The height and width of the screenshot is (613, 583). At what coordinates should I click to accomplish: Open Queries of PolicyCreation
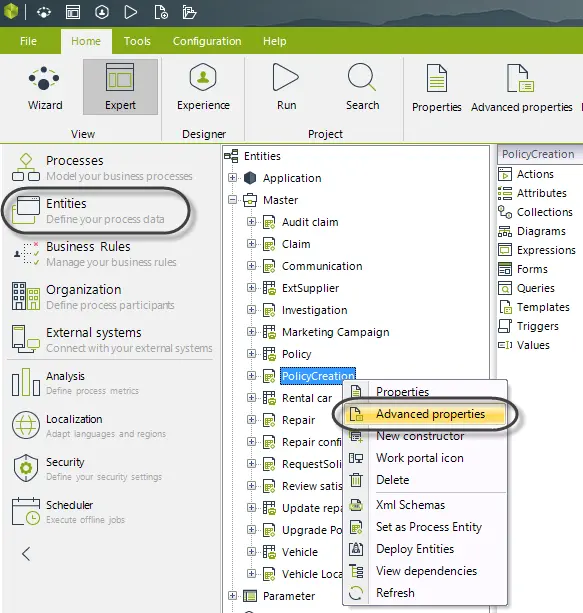[526, 288]
